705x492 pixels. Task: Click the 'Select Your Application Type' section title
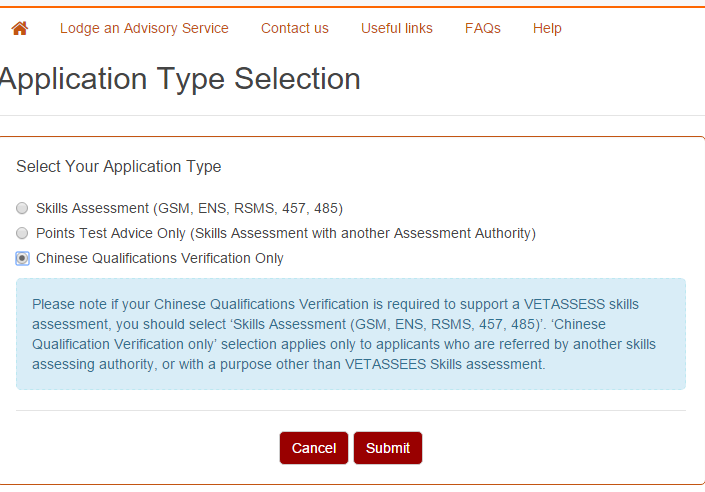click(x=119, y=166)
